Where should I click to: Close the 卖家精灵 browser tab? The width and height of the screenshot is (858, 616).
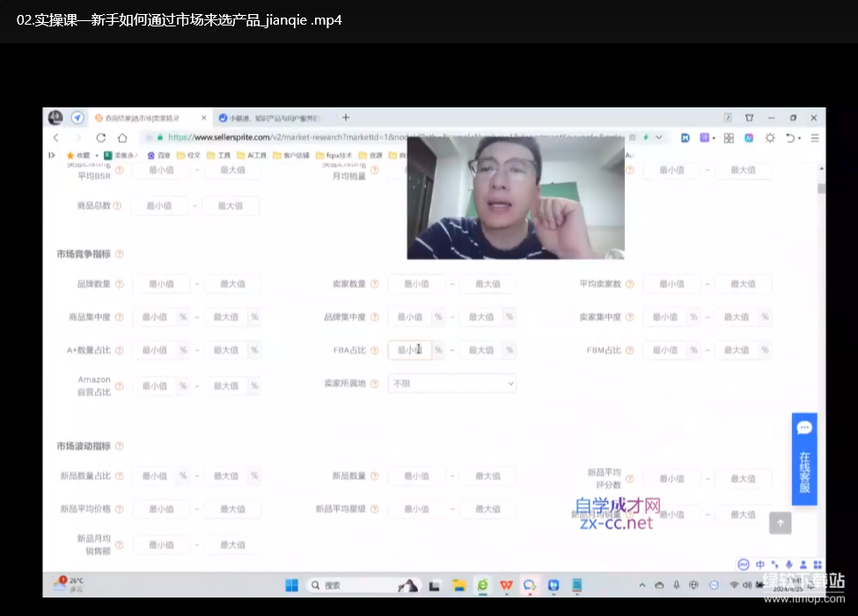[x=203, y=118]
